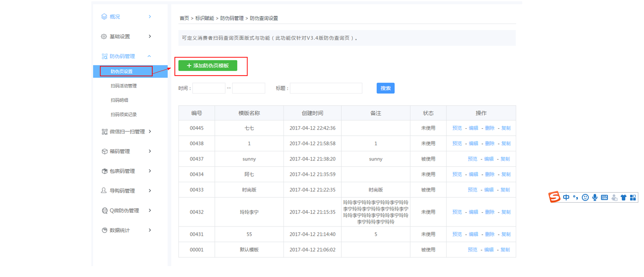Open the four-square toolbox icon in IME bar
Image resolution: width=644 pixels, height=277 pixels.
[633, 197]
